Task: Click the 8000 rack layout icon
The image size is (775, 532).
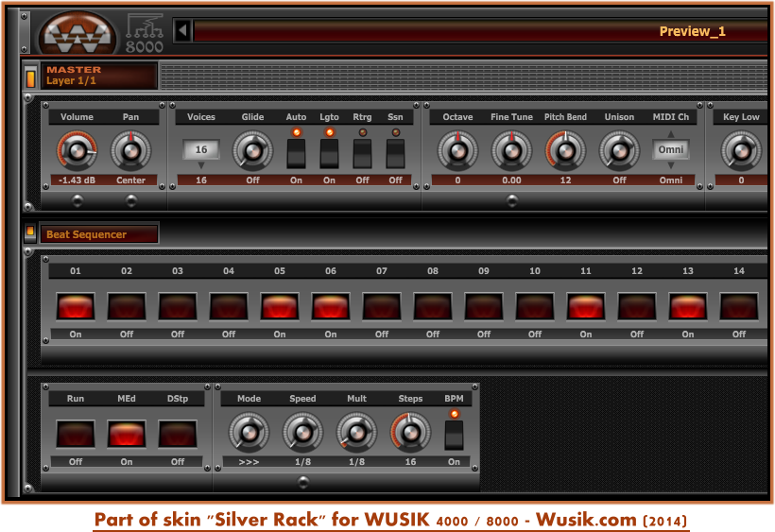Action: pyautogui.click(x=145, y=33)
